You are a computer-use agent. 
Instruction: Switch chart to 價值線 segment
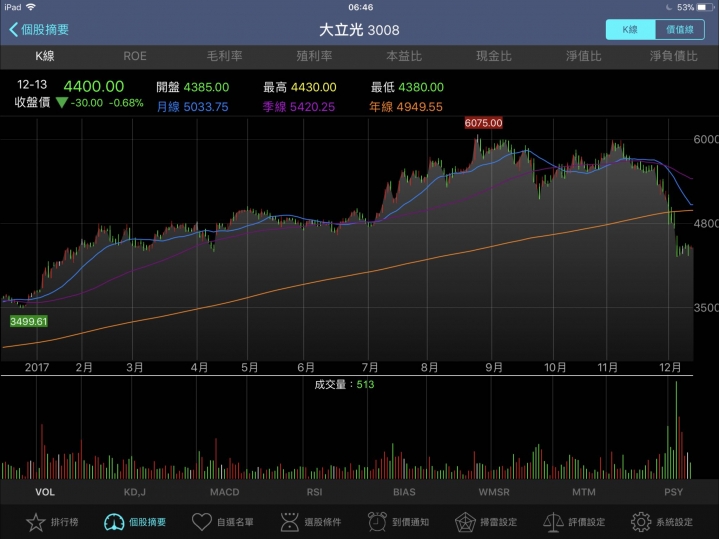(x=680, y=30)
